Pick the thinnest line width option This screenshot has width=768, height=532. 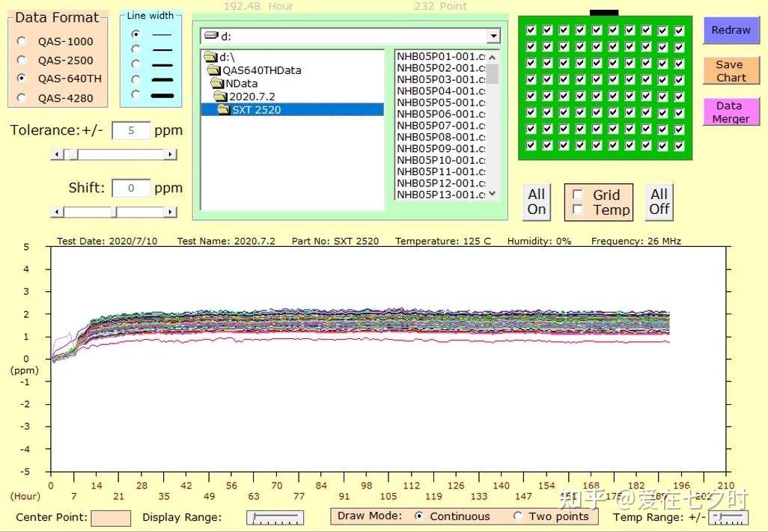135,34
